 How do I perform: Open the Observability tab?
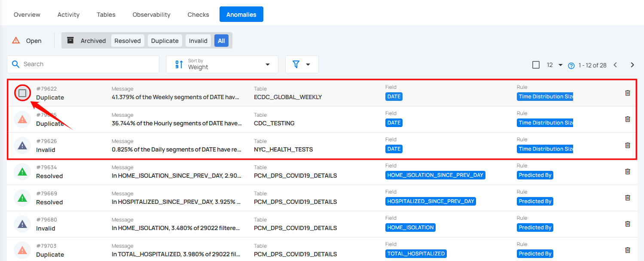pos(152,15)
